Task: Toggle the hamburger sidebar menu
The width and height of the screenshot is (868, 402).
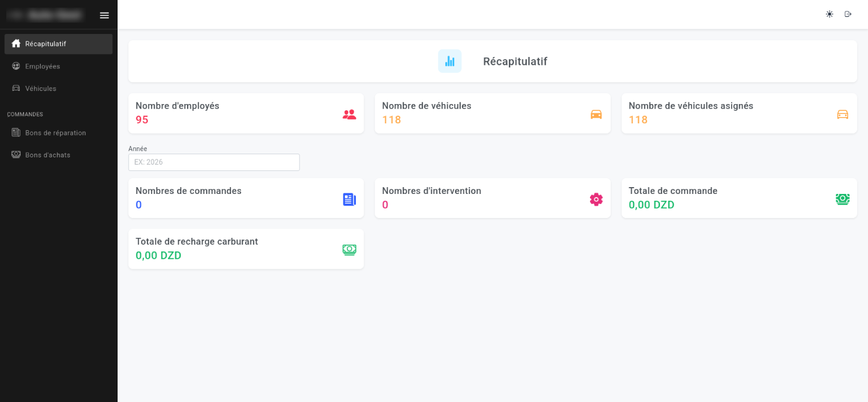Action: click(105, 15)
